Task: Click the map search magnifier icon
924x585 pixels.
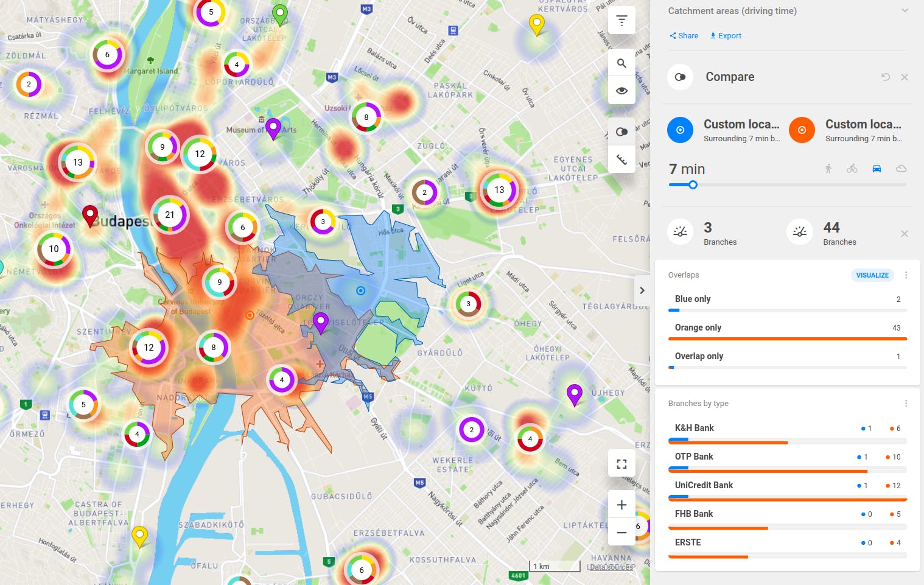Action: click(x=621, y=63)
